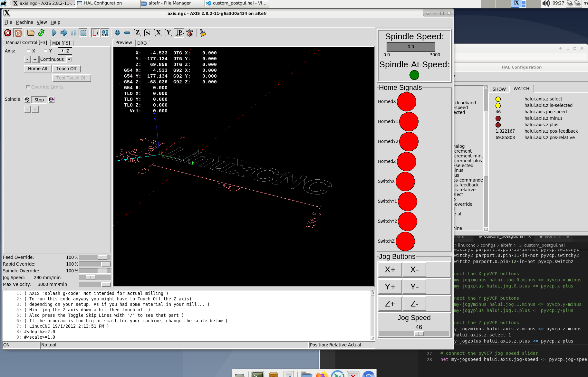Viewport: 588px width, 377px height.
Task: Switch to SHOW tab in HAL Configuration
Action: point(499,89)
